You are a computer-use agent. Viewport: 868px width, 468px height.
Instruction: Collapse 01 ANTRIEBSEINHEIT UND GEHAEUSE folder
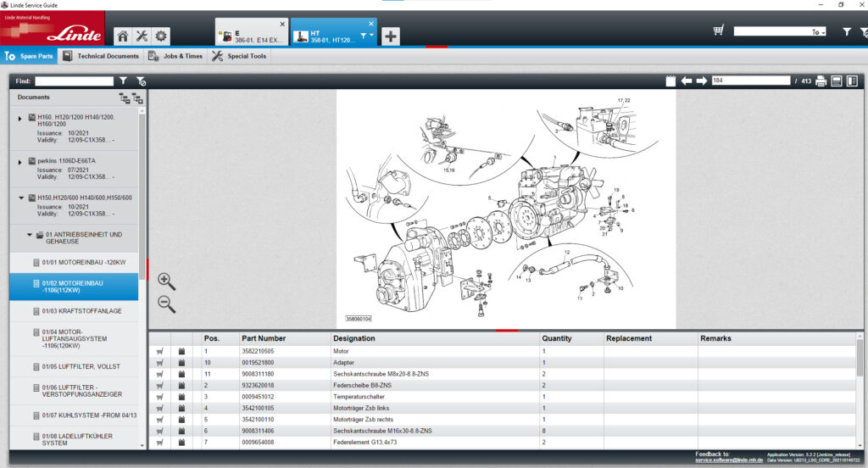tap(30, 235)
